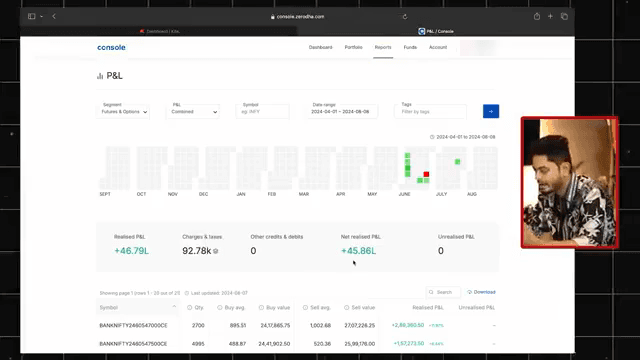
Task: Open a new tab with the plus icon
Action: [550, 16]
